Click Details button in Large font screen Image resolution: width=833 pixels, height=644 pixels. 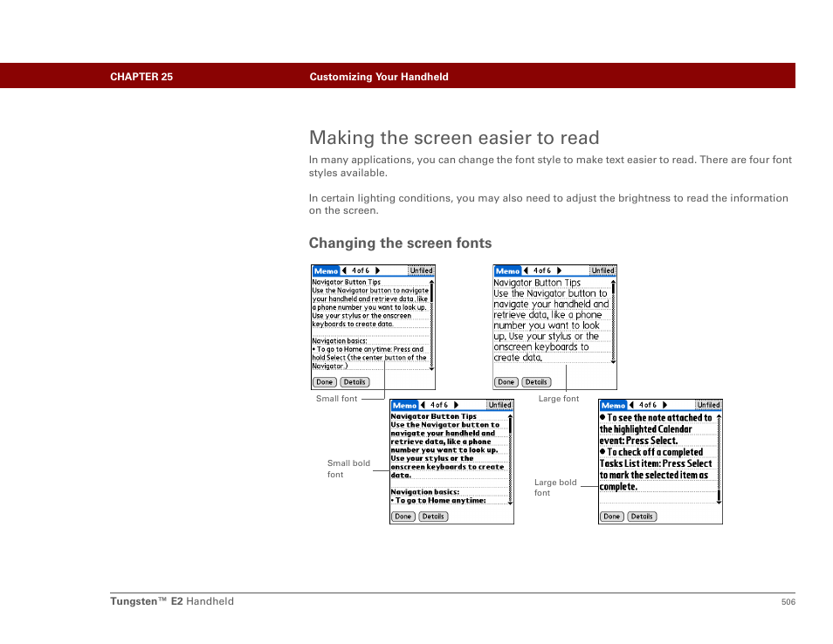[536, 382]
